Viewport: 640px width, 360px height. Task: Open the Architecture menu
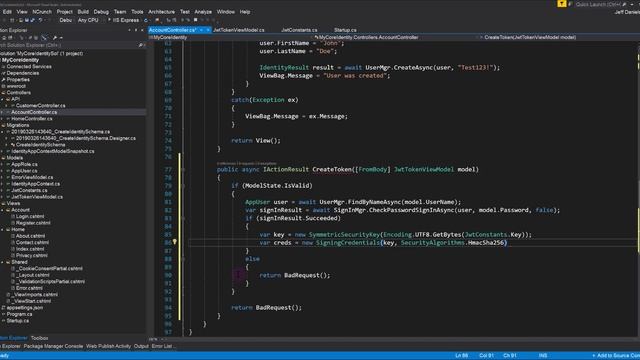(x=161, y=12)
